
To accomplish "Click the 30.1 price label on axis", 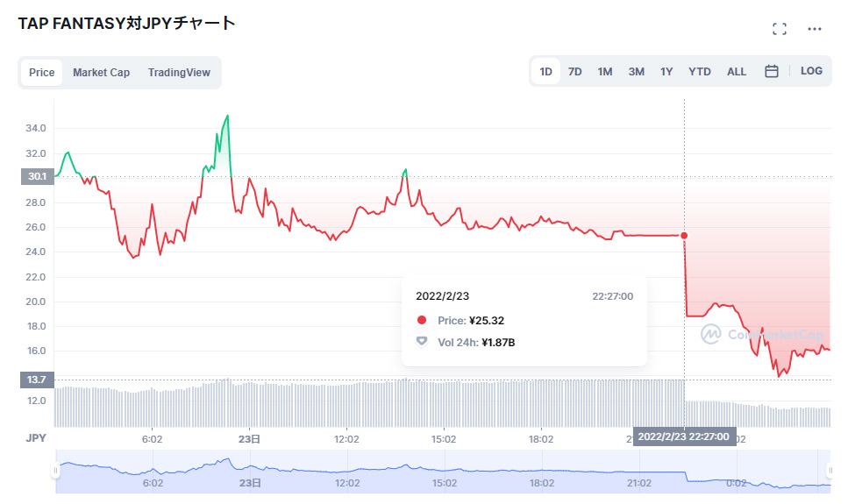I will (x=38, y=176).
